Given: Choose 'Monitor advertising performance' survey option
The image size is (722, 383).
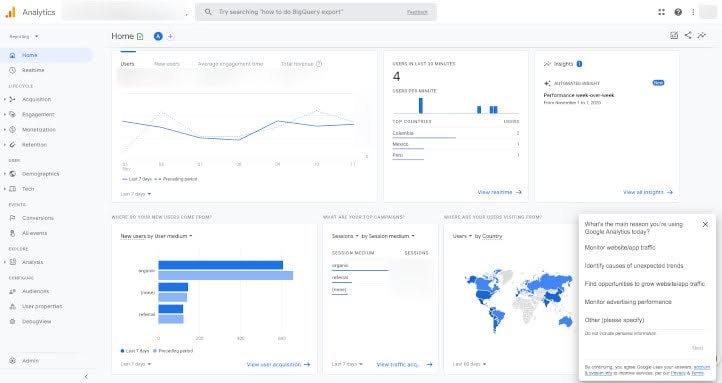Looking at the screenshot, I should coord(628,302).
